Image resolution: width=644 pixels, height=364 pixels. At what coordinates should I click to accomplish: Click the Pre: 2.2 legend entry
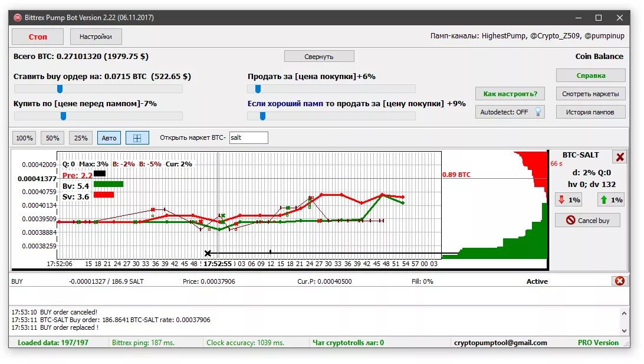(77, 175)
